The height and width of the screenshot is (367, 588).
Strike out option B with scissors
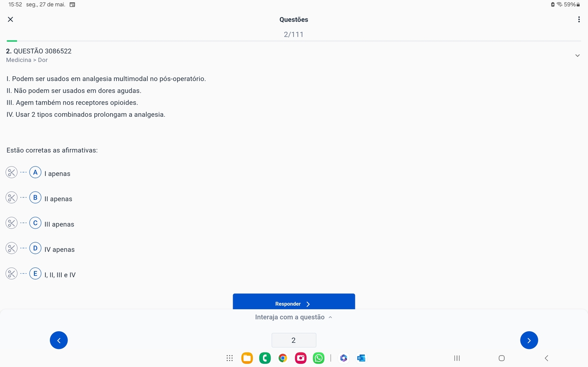point(11,197)
